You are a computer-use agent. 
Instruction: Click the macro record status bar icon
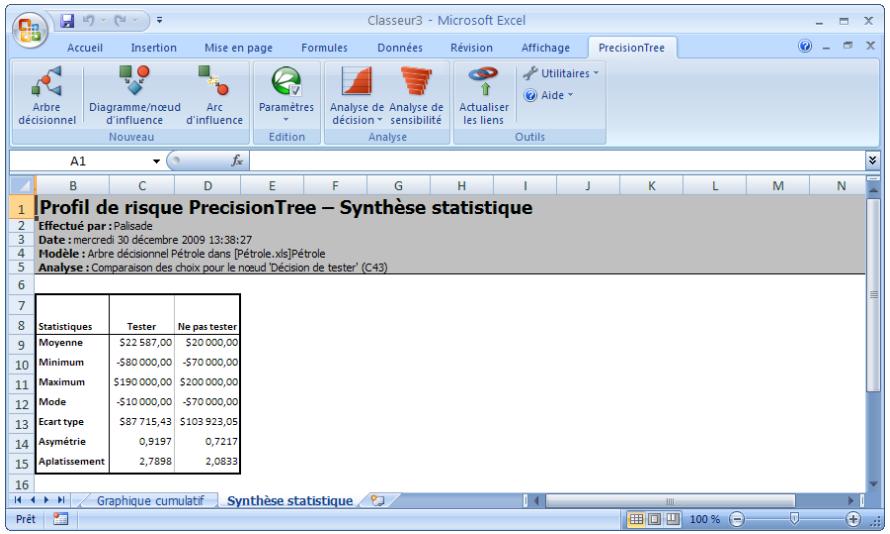60,519
